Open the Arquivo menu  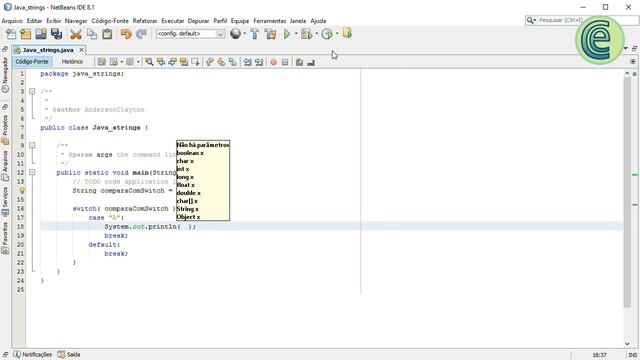tap(12, 21)
